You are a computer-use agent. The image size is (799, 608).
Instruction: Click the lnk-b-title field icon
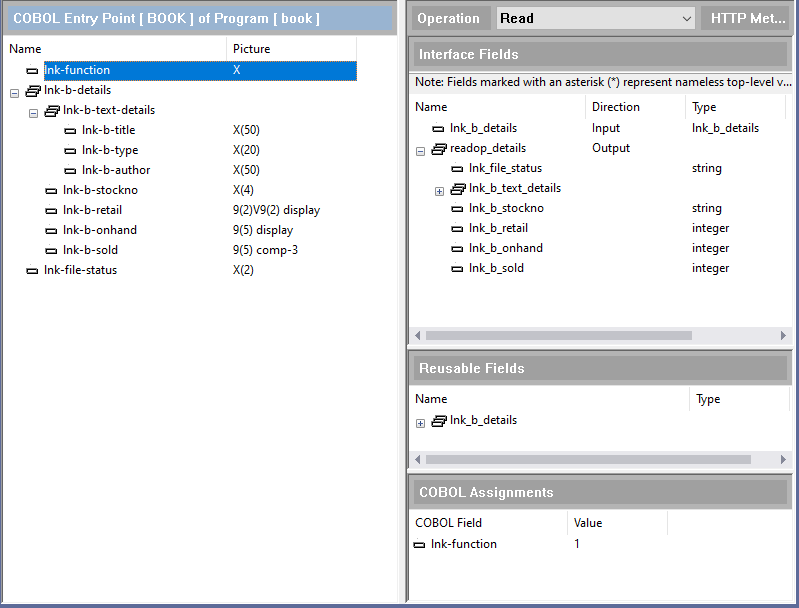click(x=70, y=131)
